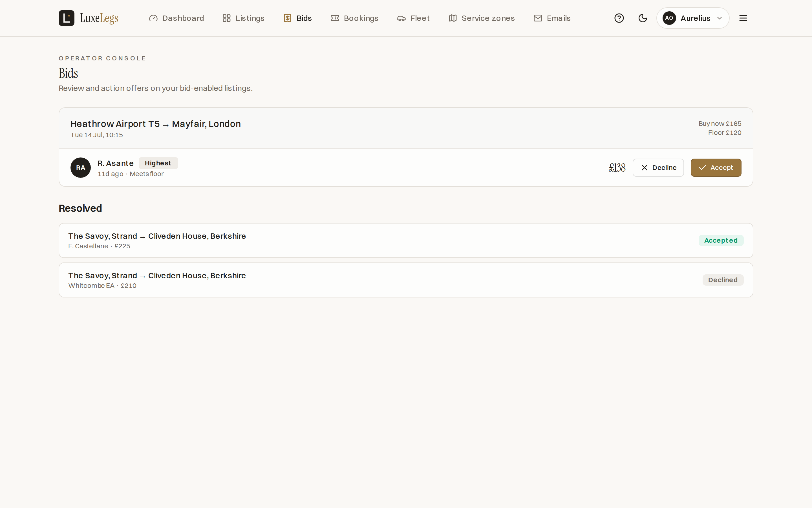Open Service zones page
Viewport: 812px width, 508px height.
tap(482, 18)
